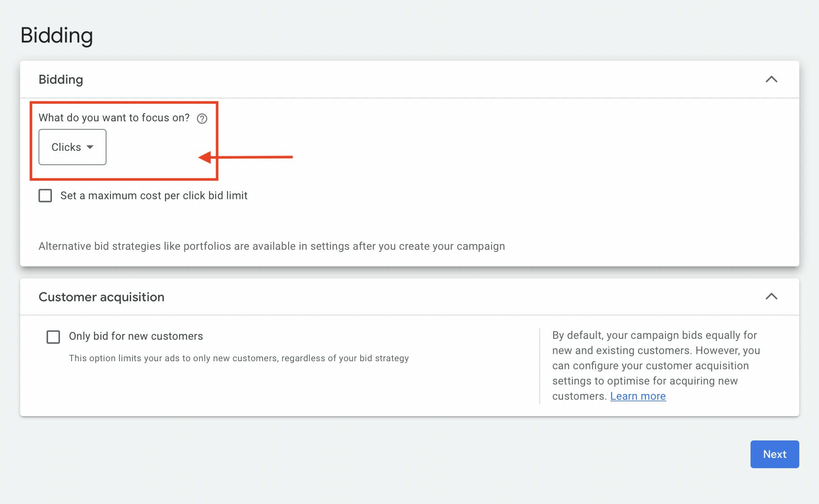
Task: Click the focus question label What do you want
Action: point(114,118)
